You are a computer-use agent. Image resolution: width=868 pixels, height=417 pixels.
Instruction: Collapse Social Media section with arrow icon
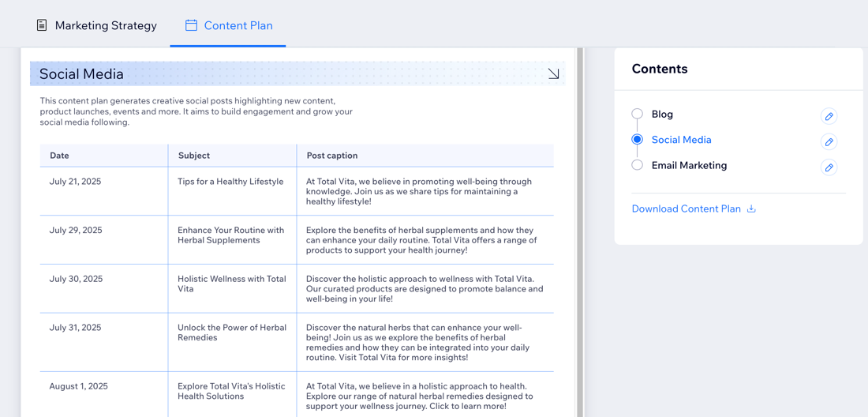(553, 73)
